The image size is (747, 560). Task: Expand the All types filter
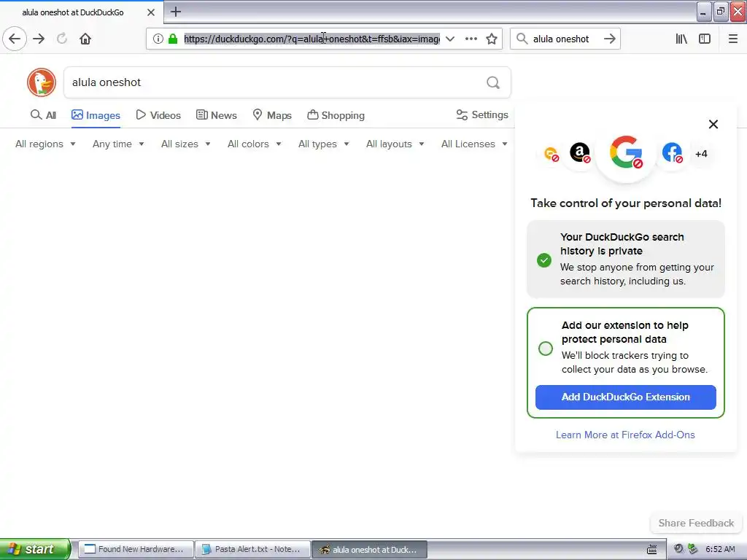(x=323, y=144)
